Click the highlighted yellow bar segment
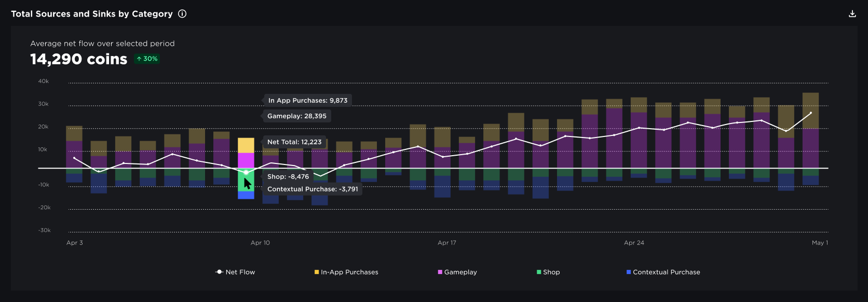Viewport: 868px width, 302px height. [246, 145]
